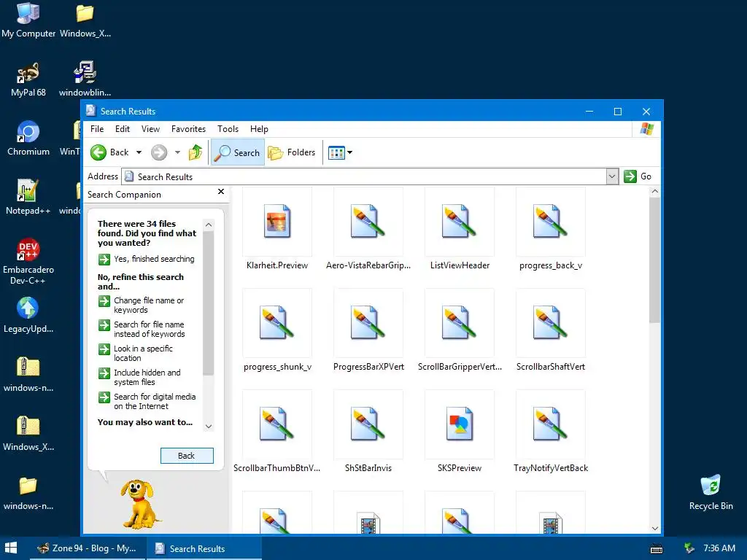Choose Look in a specific location
This screenshot has width=747, height=560.
tap(136, 354)
